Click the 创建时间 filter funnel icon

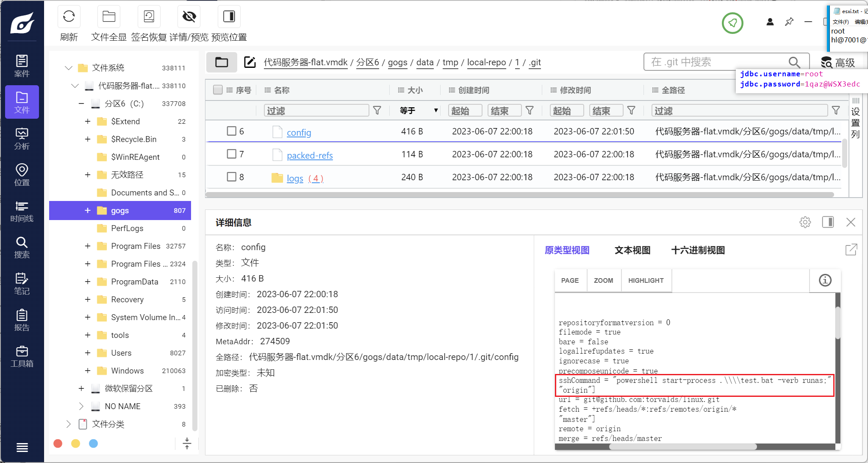click(x=530, y=111)
